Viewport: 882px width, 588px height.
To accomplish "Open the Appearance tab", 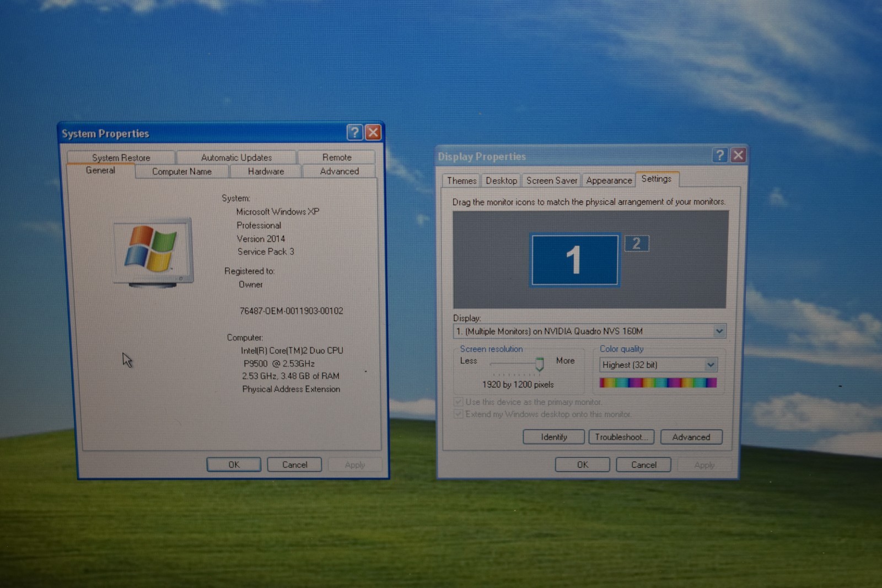I will (x=609, y=181).
